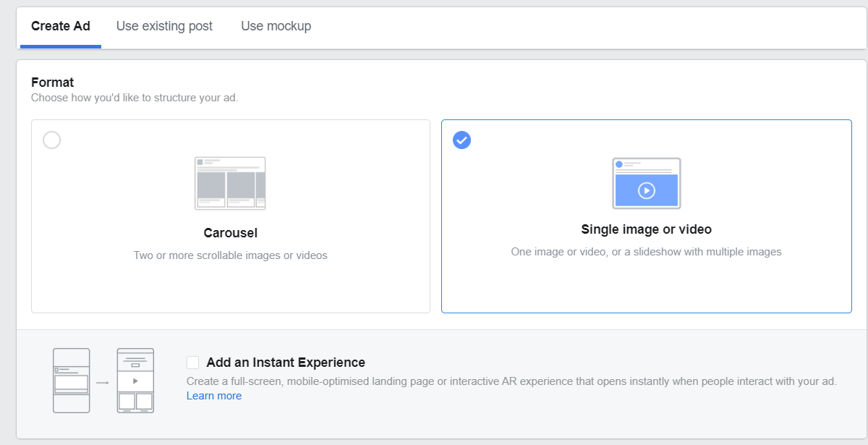The image size is (868, 445).
Task: Click the arrow between the phone illustrations
Action: (103, 382)
